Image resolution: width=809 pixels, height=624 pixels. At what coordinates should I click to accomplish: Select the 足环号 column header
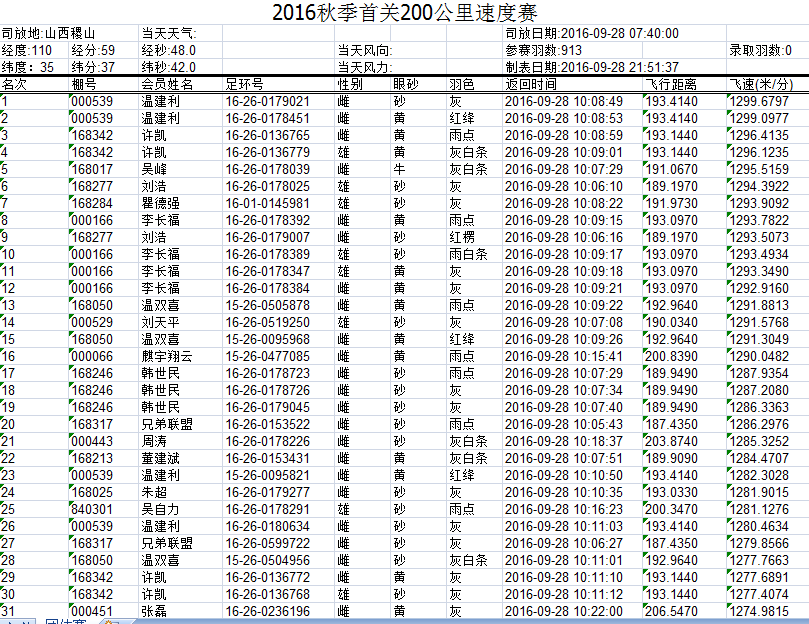click(x=245, y=84)
